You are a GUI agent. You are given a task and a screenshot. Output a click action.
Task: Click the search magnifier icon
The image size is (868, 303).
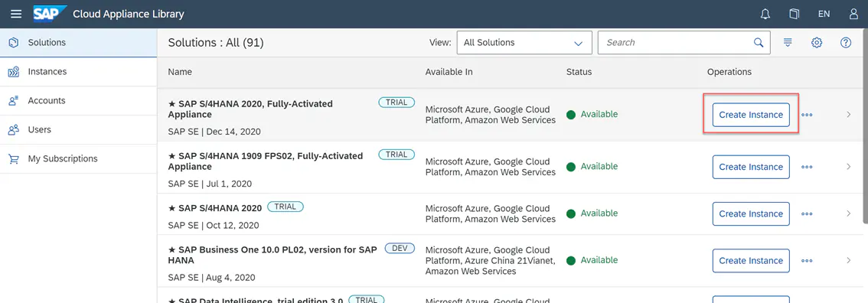point(759,43)
